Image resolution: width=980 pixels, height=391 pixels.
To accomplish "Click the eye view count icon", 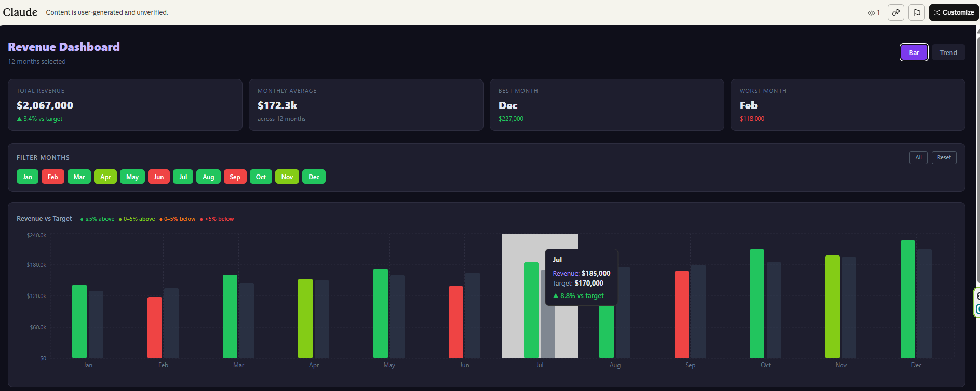I will (871, 12).
